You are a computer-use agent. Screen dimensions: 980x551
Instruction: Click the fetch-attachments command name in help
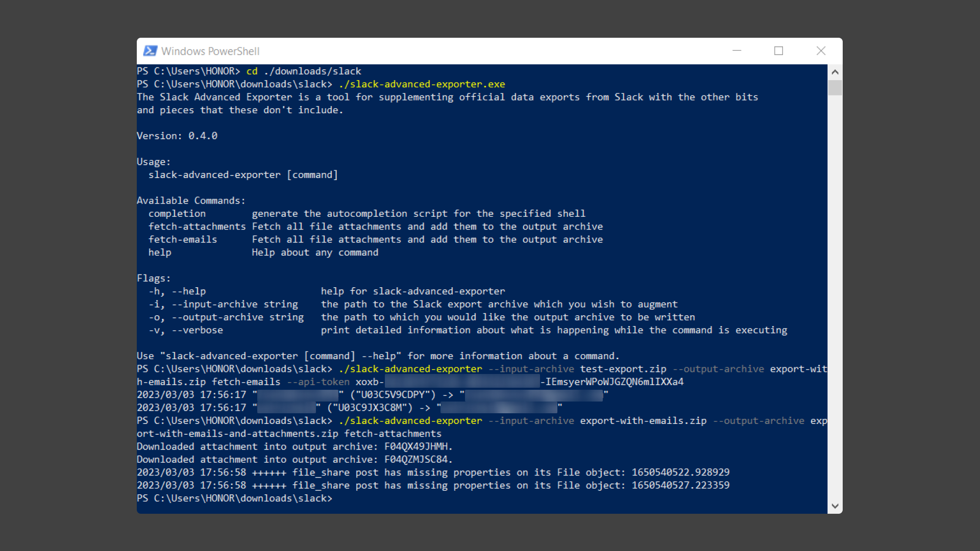(197, 227)
